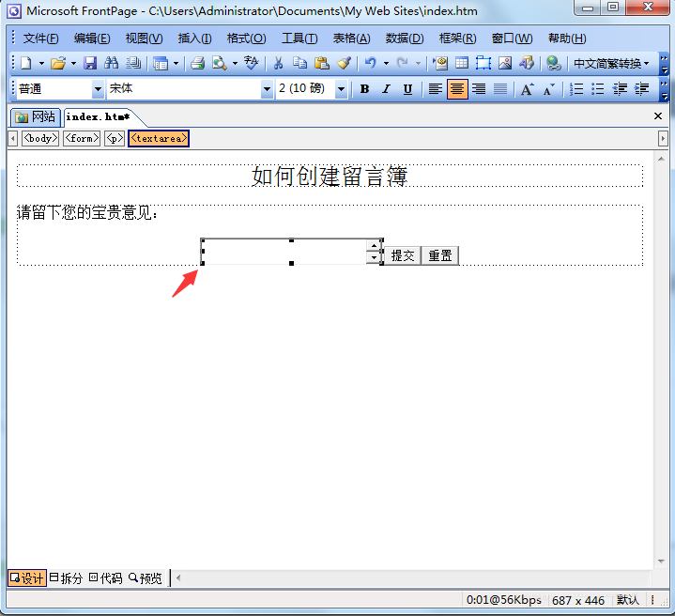Screen dimensions: 675x616
Task: Open the 中文简繁转换 dropdown
Action: (x=610, y=63)
